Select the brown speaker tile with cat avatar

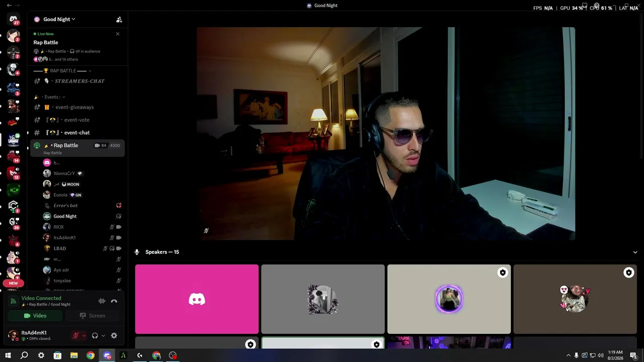click(575, 299)
